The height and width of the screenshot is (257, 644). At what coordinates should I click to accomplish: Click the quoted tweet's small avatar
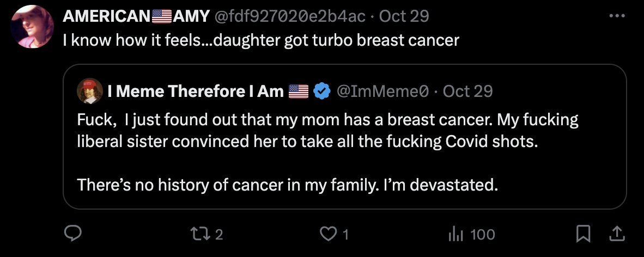[x=90, y=91]
